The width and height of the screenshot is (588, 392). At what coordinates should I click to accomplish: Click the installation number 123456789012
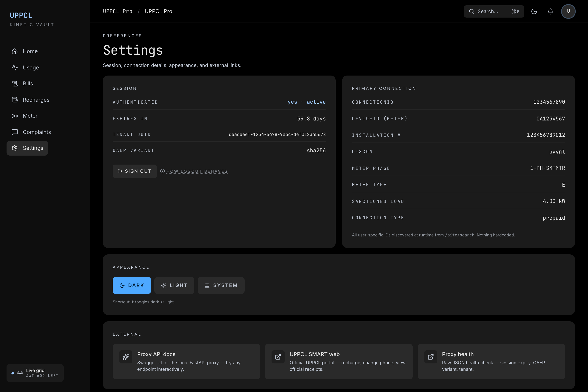pyautogui.click(x=546, y=135)
